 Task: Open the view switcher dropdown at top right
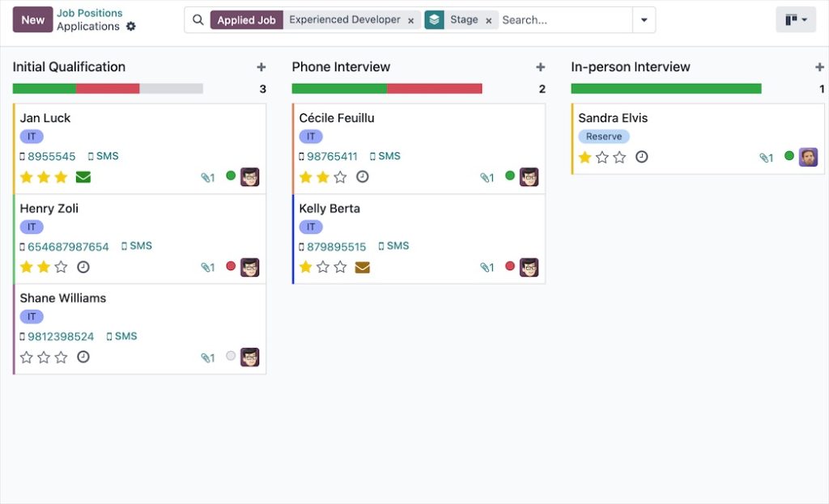[795, 19]
